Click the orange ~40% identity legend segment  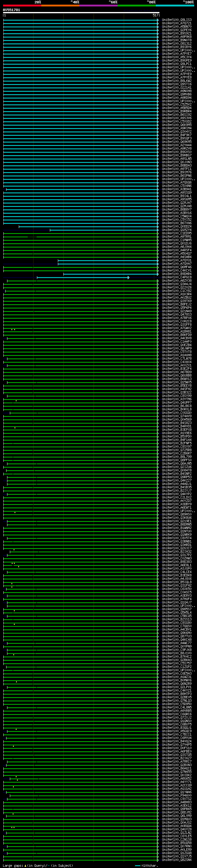tap(60, 6)
